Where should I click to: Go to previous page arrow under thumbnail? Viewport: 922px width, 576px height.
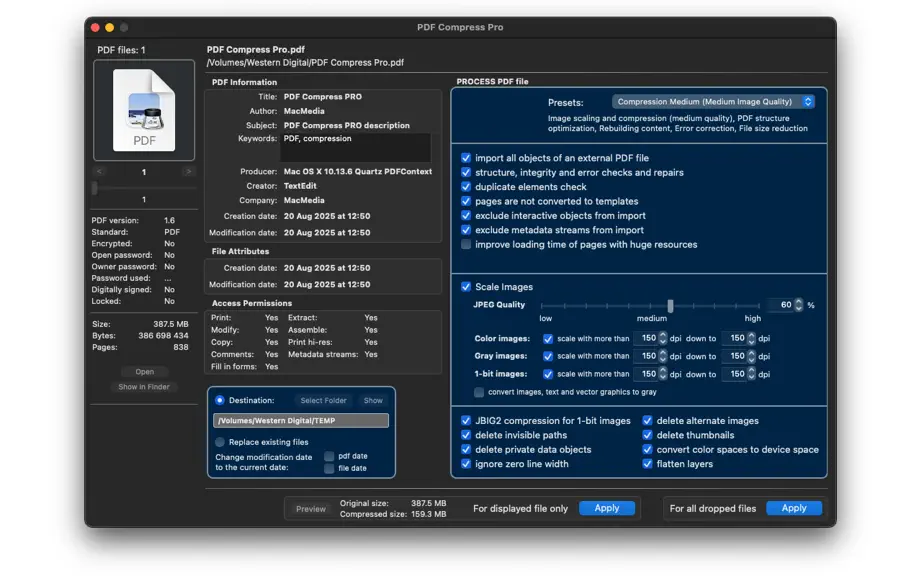pos(99,172)
